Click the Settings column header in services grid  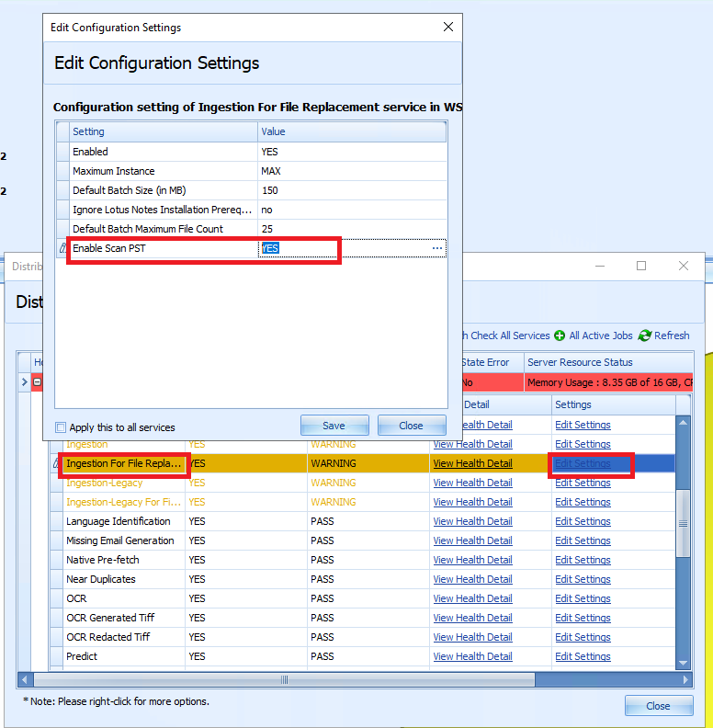(613, 404)
